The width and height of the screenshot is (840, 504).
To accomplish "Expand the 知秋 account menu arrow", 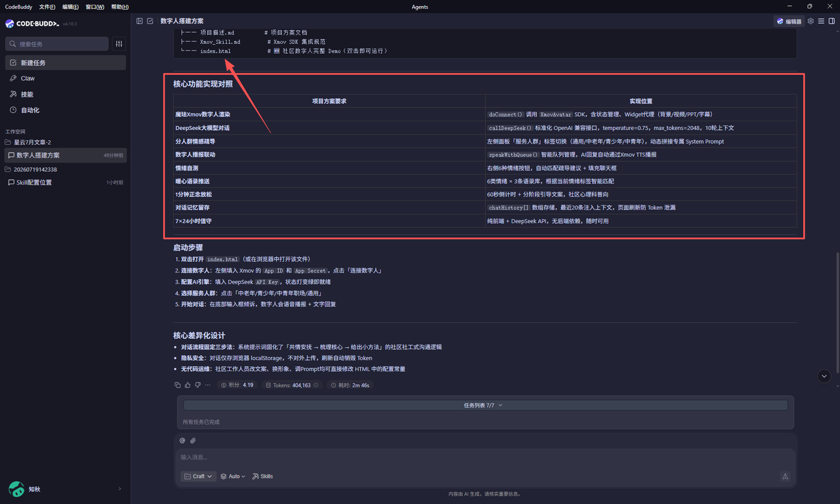I will pyautogui.click(x=119, y=489).
